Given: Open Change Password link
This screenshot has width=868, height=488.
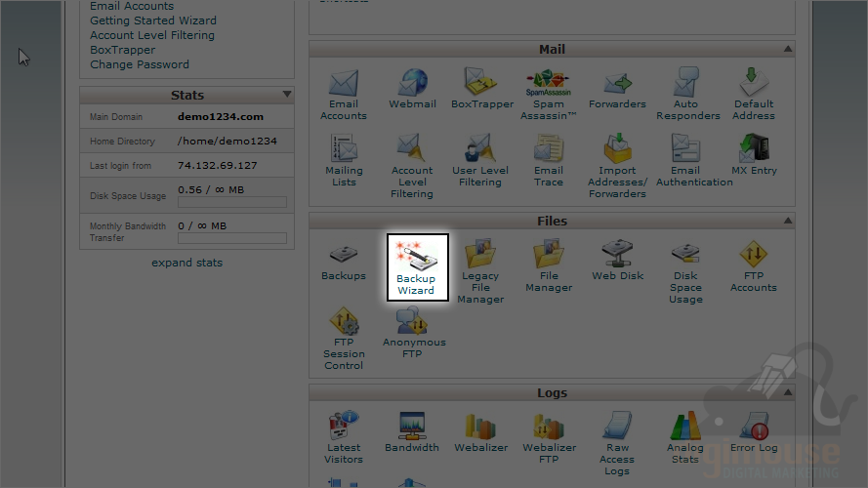Looking at the screenshot, I should pos(140,64).
